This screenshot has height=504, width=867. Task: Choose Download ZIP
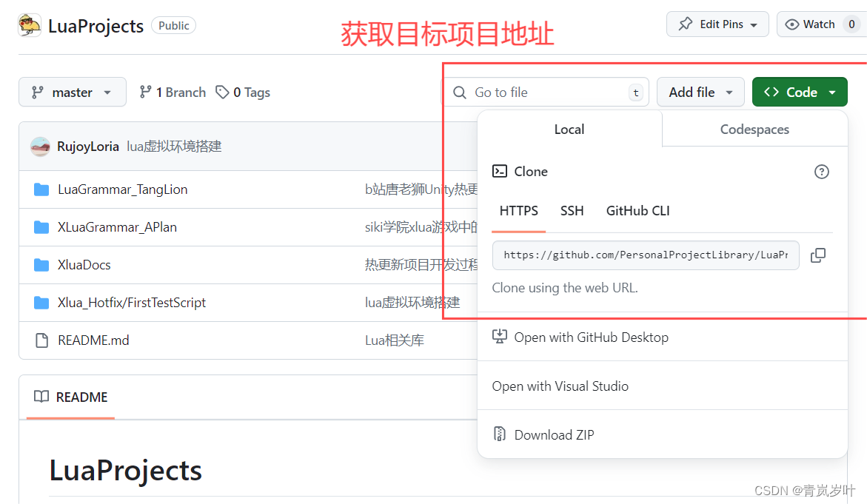(x=663, y=435)
